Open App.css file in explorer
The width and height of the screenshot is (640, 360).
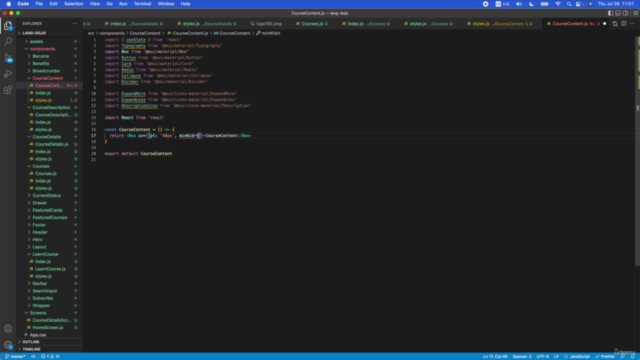pos(38,335)
